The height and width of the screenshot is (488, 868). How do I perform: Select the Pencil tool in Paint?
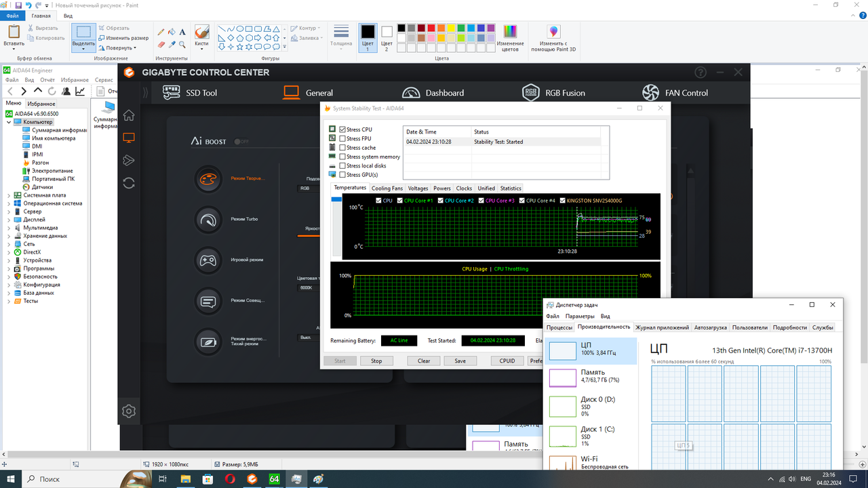pos(161,32)
